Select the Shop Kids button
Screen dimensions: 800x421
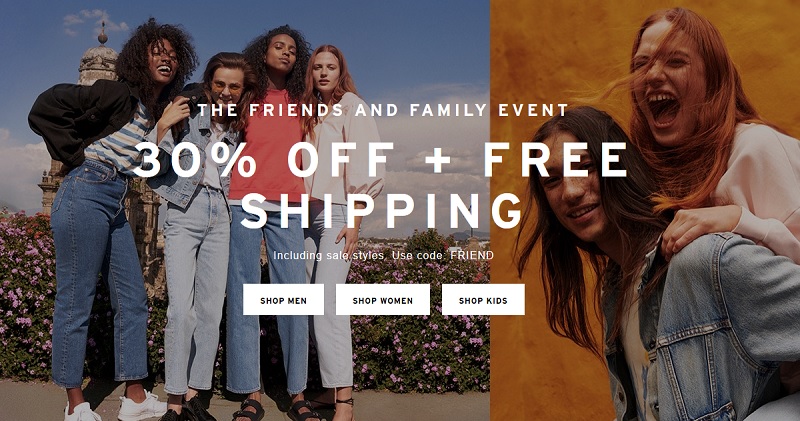pos(483,300)
